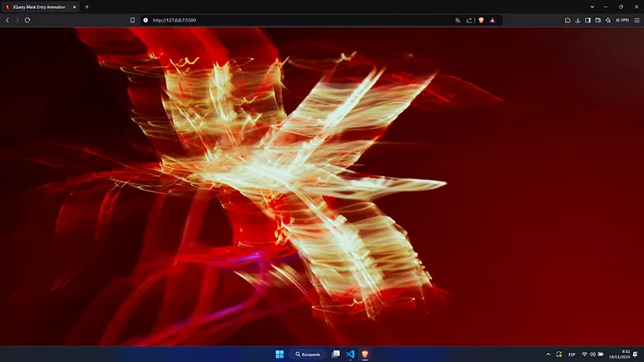Open a new tab with plus button

tap(87, 7)
